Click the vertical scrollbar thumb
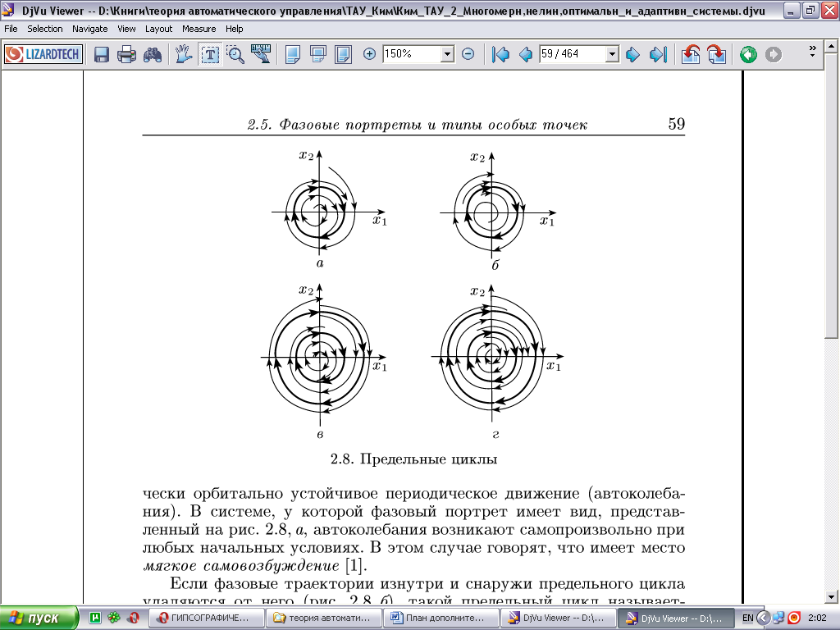 point(832,195)
